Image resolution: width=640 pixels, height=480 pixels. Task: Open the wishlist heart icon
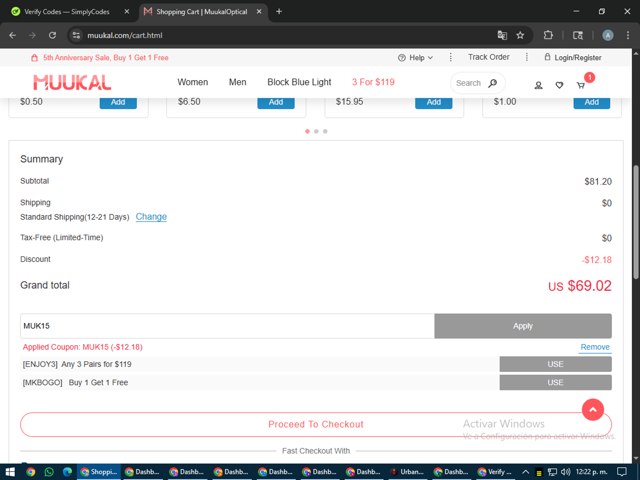click(x=559, y=85)
